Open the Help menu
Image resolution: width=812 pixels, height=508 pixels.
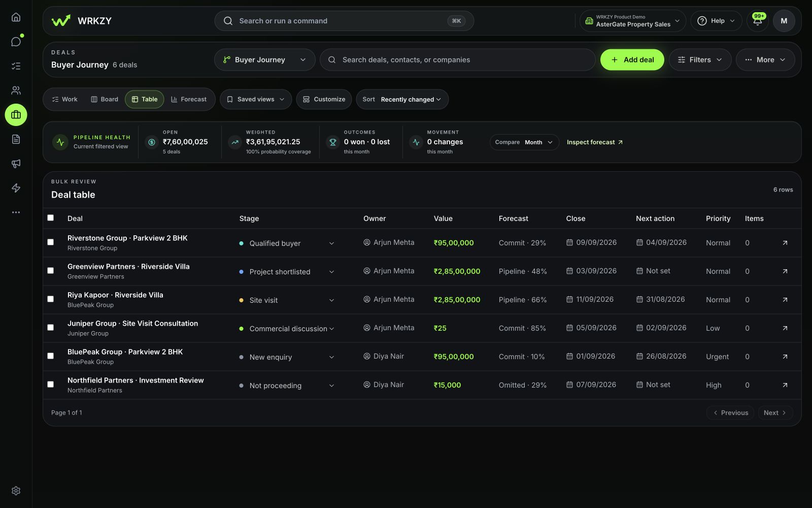coord(717,21)
